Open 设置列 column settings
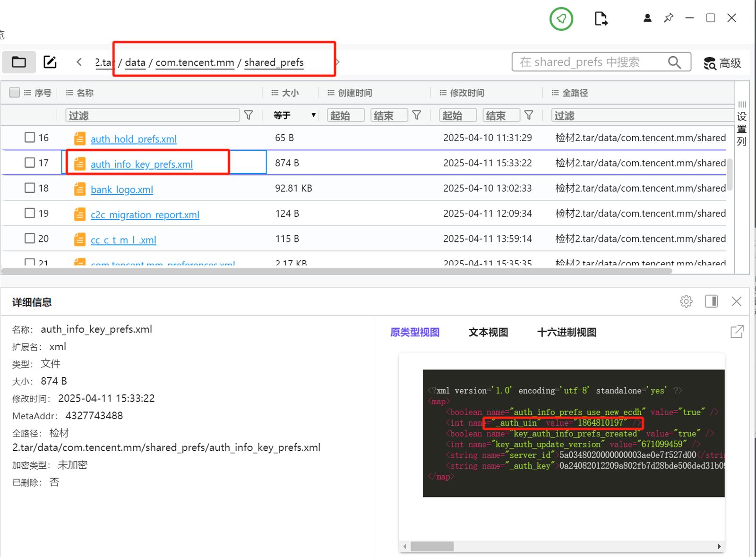 coord(742,124)
